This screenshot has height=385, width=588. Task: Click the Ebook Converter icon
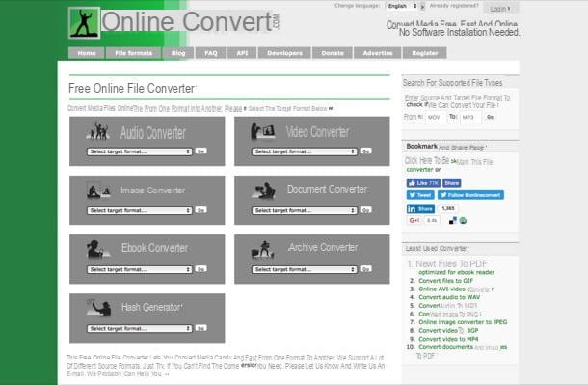98,249
